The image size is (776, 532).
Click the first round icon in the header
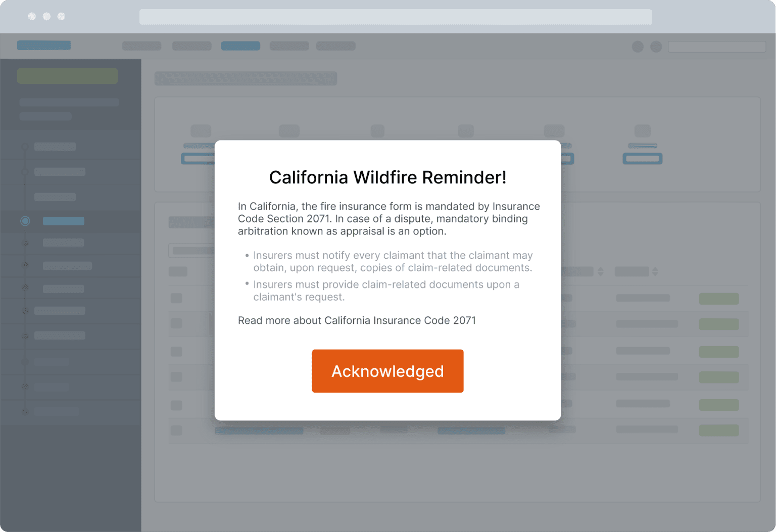click(638, 46)
